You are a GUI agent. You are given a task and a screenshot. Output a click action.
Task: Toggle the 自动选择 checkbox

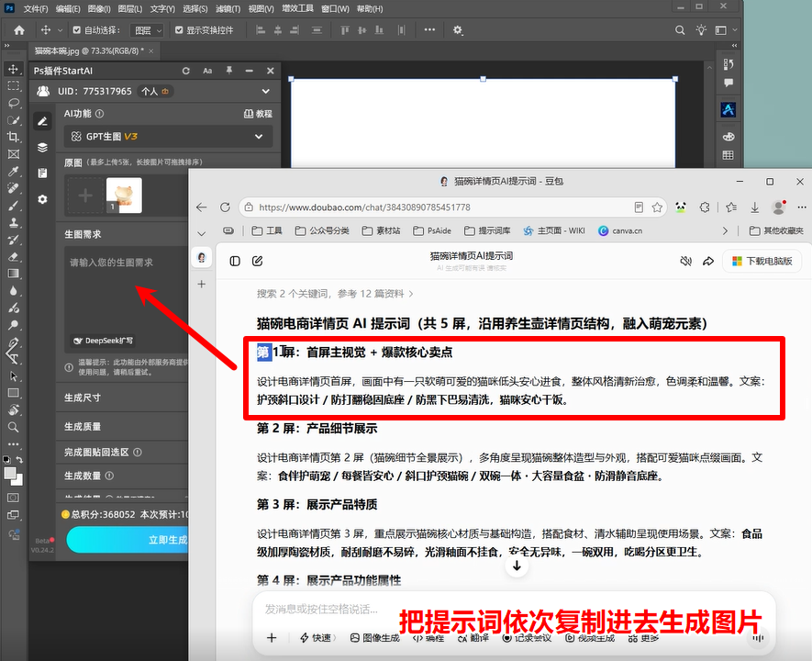pyautogui.click(x=77, y=30)
